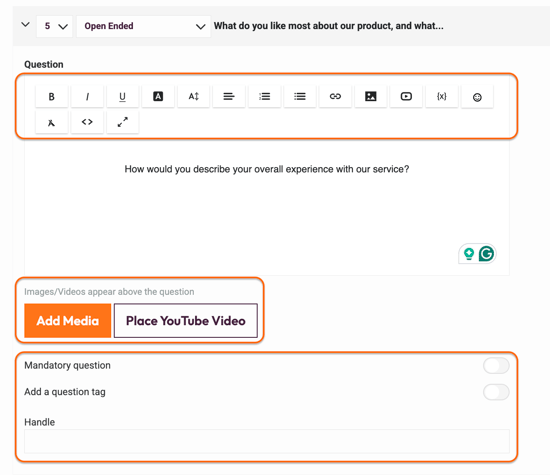This screenshot has width=550, height=475.
Task: Enable the Mandatory question toggle
Action: coord(496,366)
